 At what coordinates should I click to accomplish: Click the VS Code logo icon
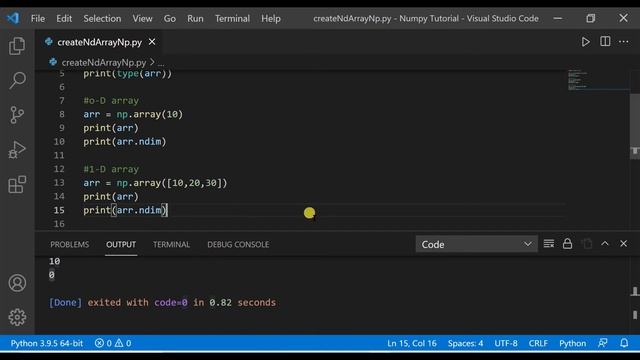coord(13,18)
